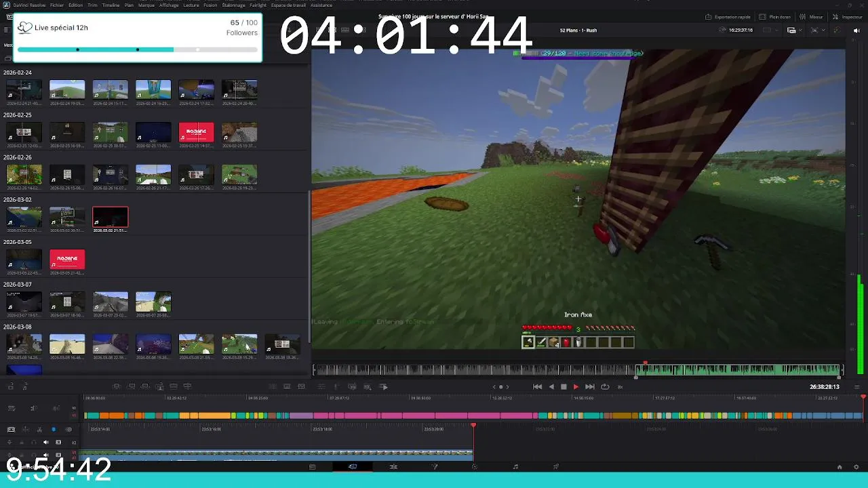868x488 pixels.
Task: Click the Exportation rapide button
Action: point(728,17)
